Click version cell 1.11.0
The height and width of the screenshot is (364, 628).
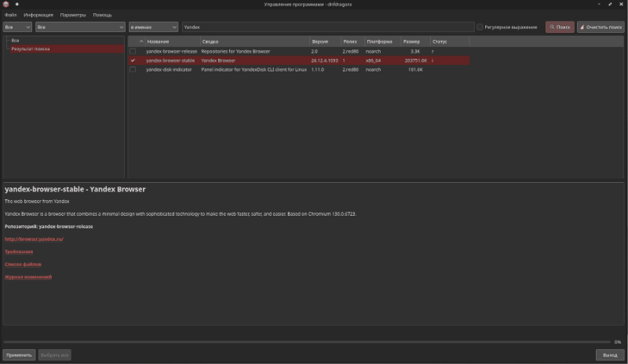(x=318, y=70)
